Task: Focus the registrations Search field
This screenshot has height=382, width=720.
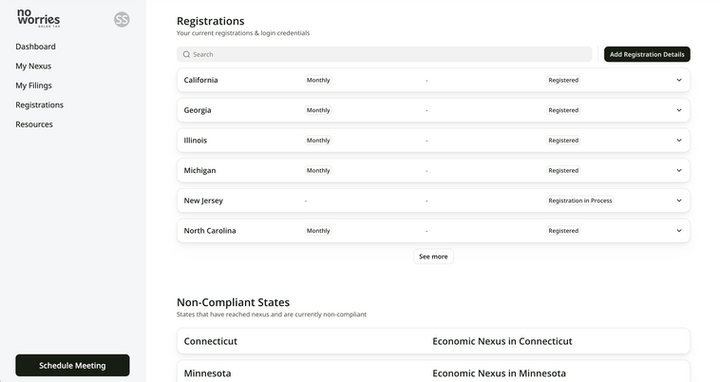Action: click(x=384, y=54)
